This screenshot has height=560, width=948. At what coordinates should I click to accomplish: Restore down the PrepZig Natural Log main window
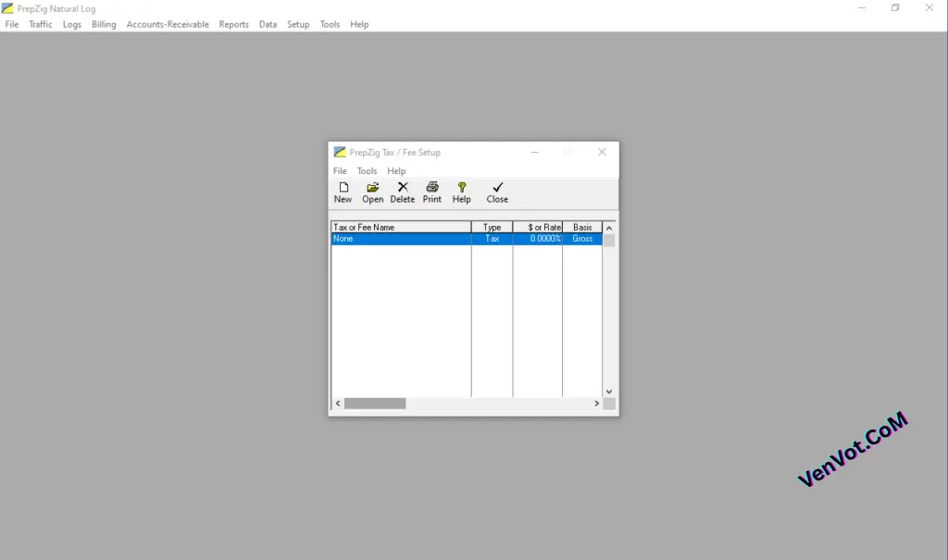point(895,7)
